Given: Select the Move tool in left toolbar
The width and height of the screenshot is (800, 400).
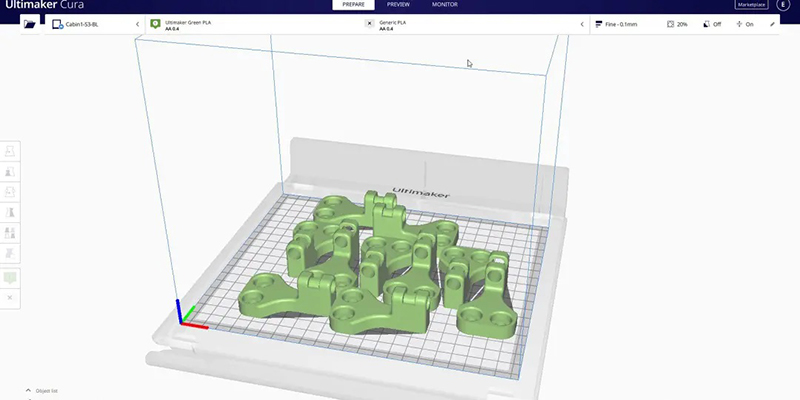Looking at the screenshot, I should click(11, 150).
